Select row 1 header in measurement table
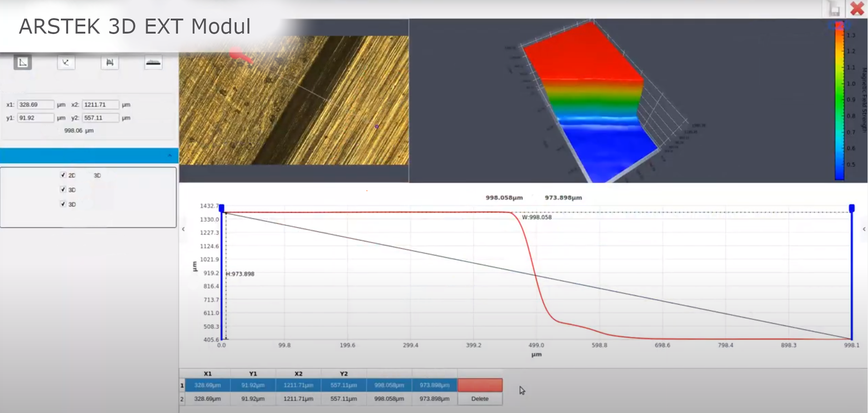868x413 pixels. [182, 385]
